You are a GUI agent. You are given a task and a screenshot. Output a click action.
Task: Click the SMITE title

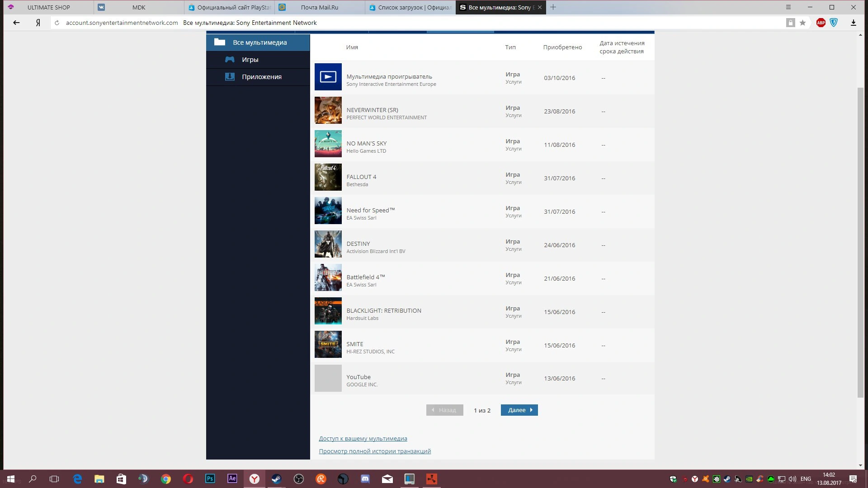[x=355, y=344]
